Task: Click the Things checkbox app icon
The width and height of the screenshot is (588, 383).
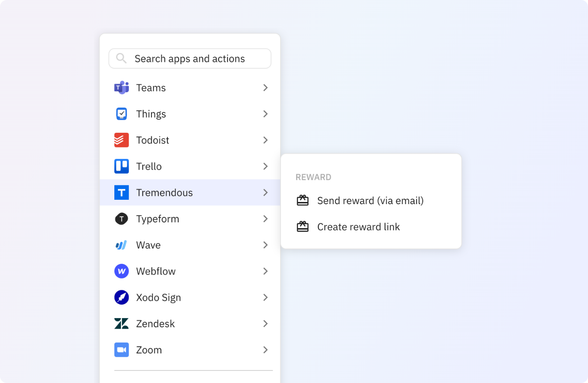Action: point(121,114)
